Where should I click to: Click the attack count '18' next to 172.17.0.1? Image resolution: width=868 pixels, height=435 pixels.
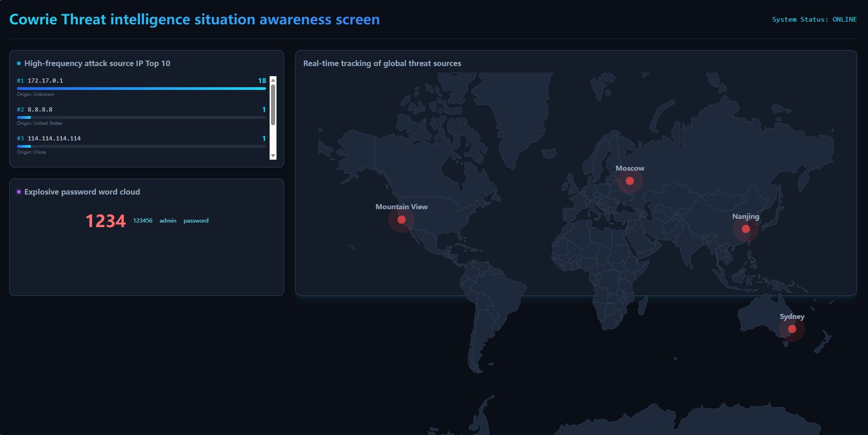click(262, 80)
